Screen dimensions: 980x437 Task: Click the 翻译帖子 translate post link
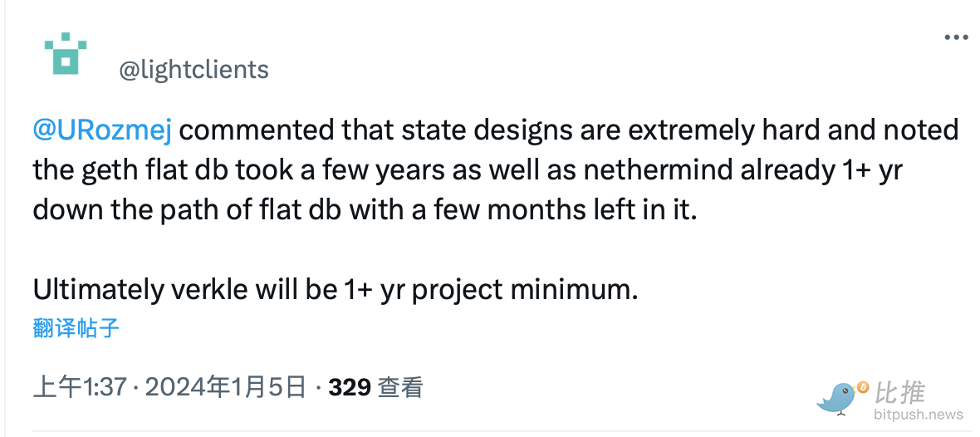76,327
